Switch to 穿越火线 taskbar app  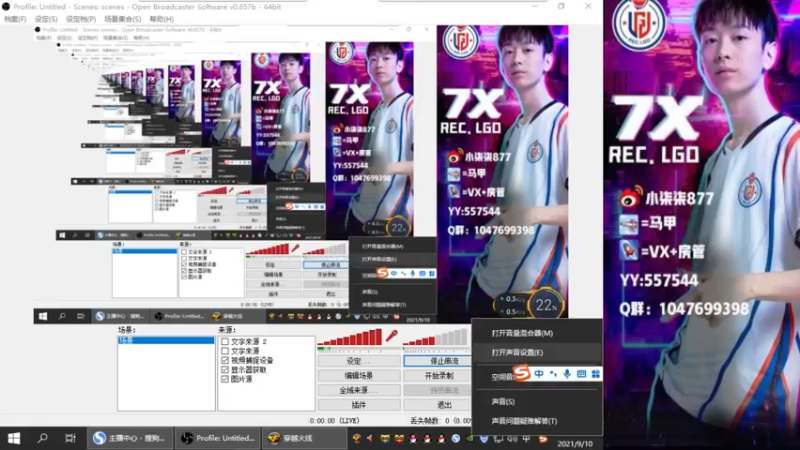point(304,438)
